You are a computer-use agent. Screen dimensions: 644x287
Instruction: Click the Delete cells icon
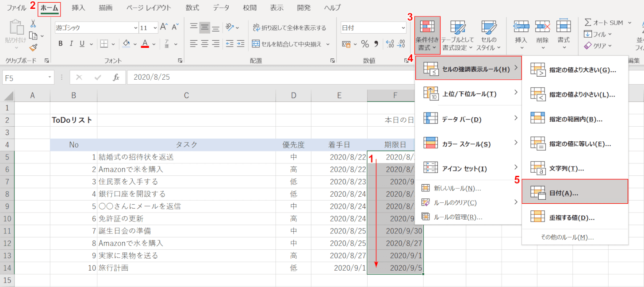pyautogui.click(x=542, y=27)
